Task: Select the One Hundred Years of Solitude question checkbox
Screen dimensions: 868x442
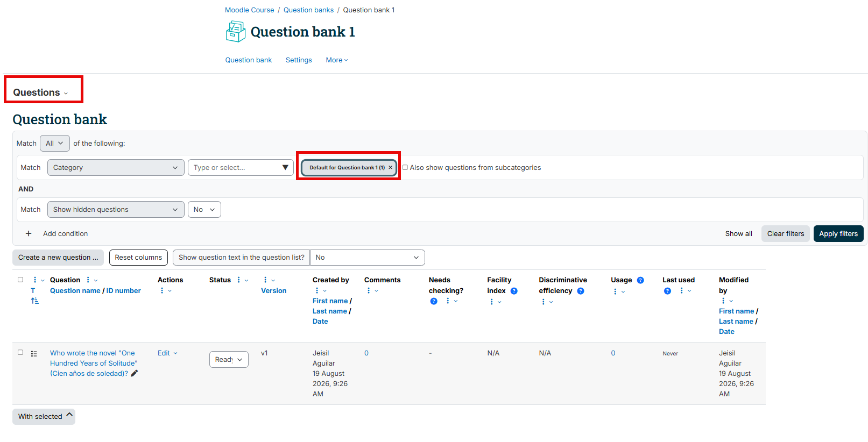Action: [20, 352]
